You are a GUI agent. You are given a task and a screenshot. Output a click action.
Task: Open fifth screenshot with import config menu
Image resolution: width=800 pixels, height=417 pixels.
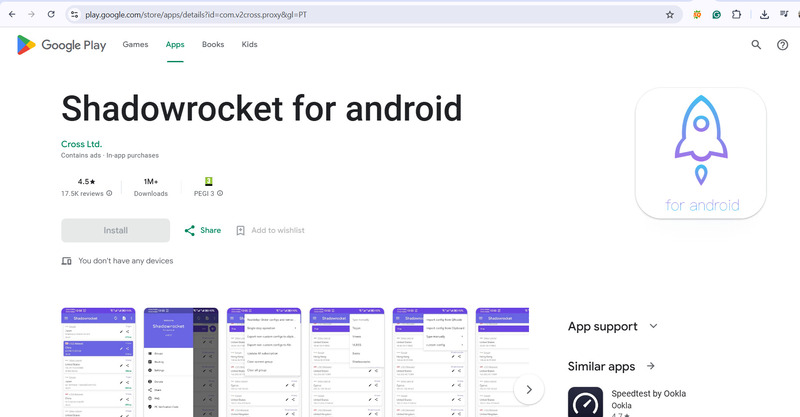pyautogui.click(x=430, y=362)
